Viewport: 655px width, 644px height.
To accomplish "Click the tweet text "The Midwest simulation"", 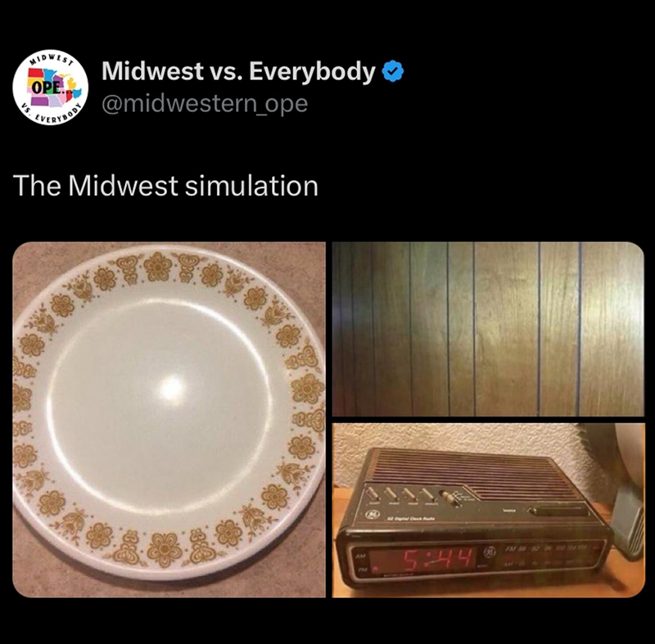I will pos(165,186).
